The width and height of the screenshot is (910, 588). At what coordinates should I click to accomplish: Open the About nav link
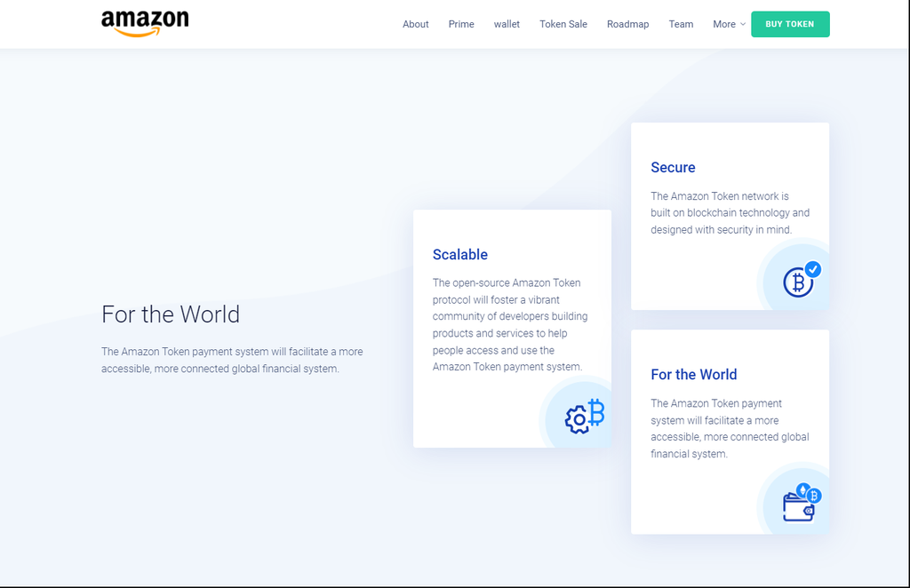pyautogui.click(x=416, y=24)
